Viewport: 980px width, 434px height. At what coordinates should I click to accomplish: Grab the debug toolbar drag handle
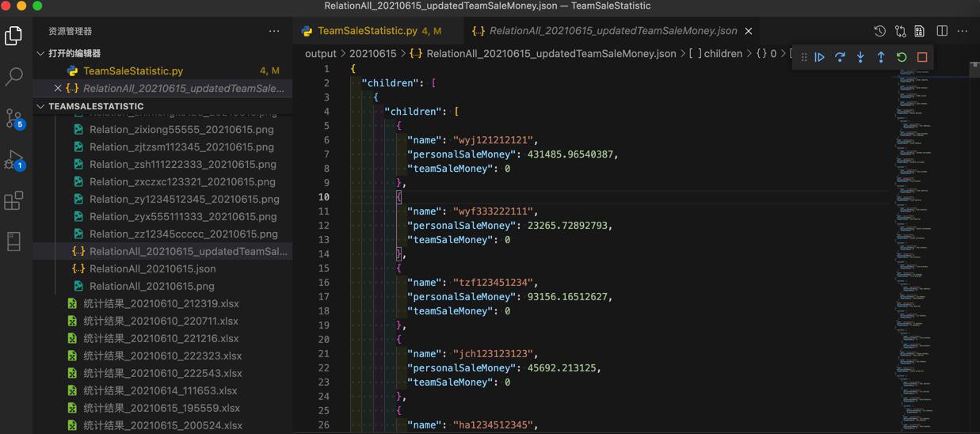point(804,57)
